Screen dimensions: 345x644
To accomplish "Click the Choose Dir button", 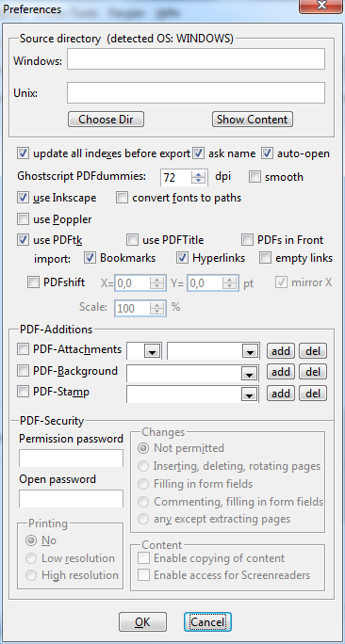I will [107, 120].
